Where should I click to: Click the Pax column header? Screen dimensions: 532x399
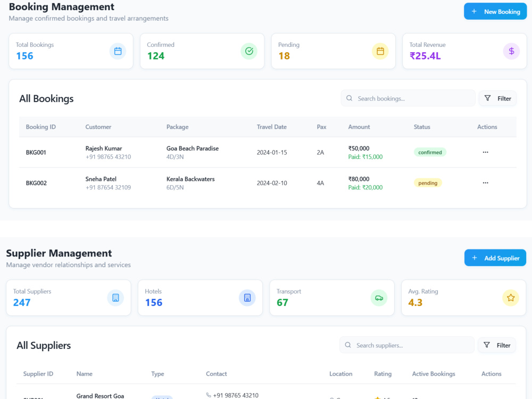[321, 127]
